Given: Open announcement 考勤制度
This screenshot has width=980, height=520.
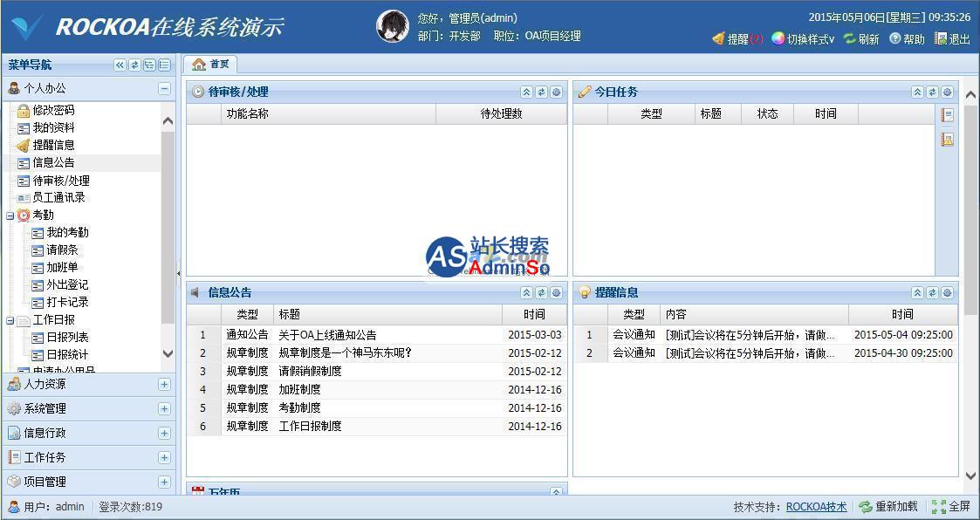Looking at the screenshot, I should [299, 407].
